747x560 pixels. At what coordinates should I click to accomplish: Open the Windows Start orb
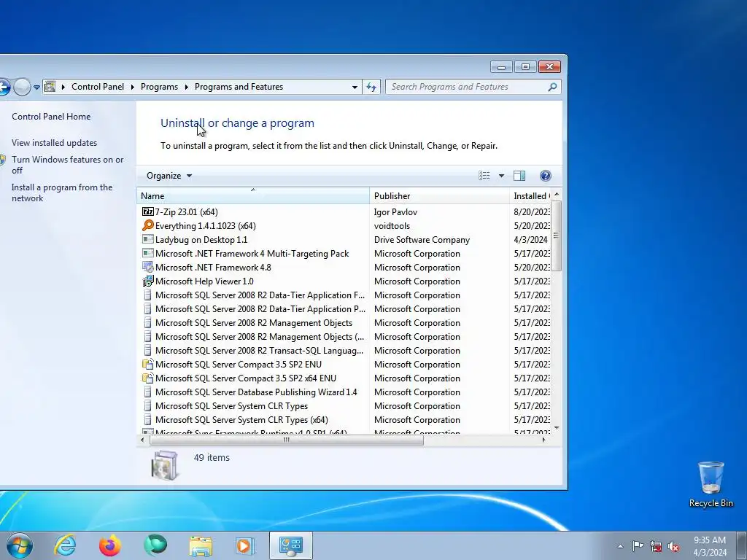20,545
